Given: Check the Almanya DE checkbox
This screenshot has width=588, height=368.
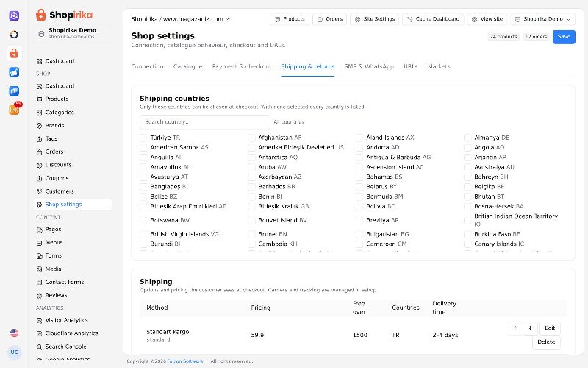Looking at the screenshot, I should click(x=467, y=138).
